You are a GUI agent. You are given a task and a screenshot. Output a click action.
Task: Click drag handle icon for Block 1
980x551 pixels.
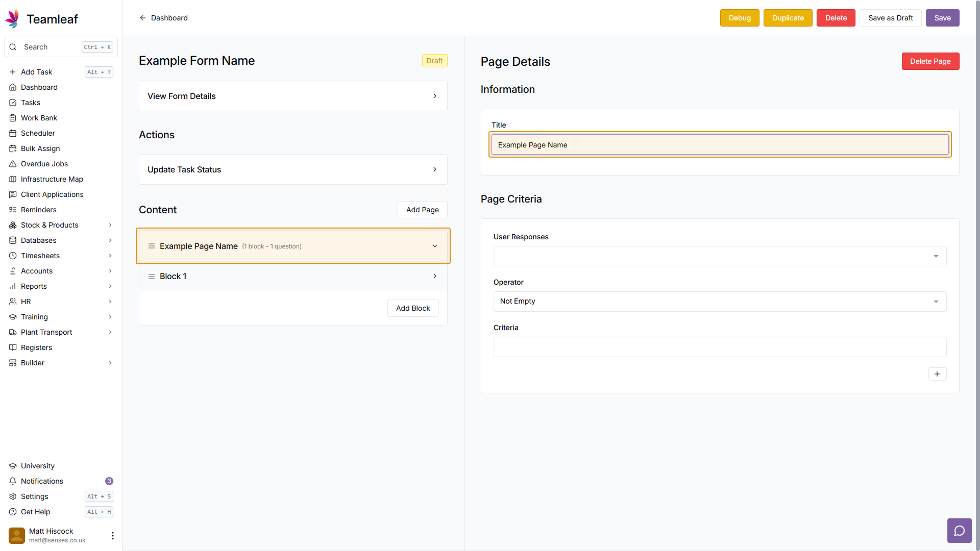152,277
